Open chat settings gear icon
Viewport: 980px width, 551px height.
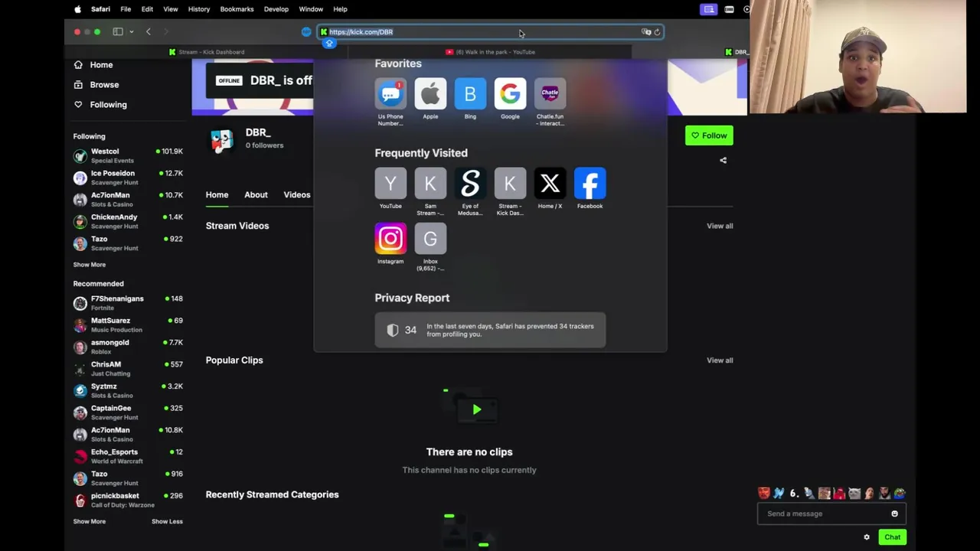point(867,537)
